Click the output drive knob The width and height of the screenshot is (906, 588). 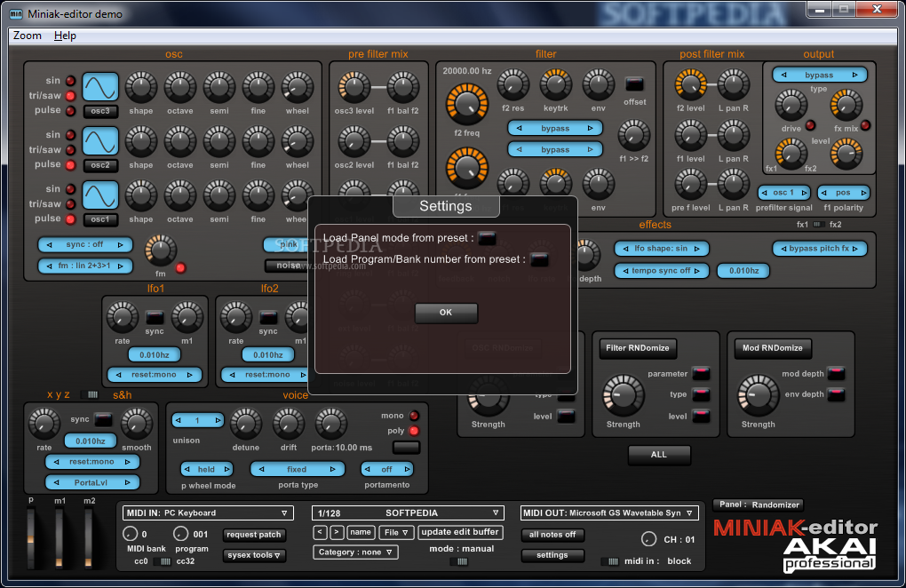pos(791,106)
